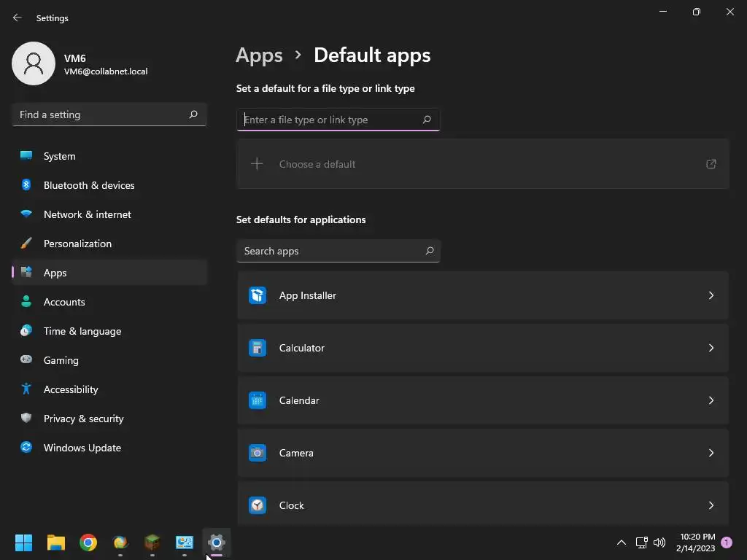The height and width of the screenshot is (560, 747).
Task: Open Google Chrome from the taskbar
Action: [88, 542]
